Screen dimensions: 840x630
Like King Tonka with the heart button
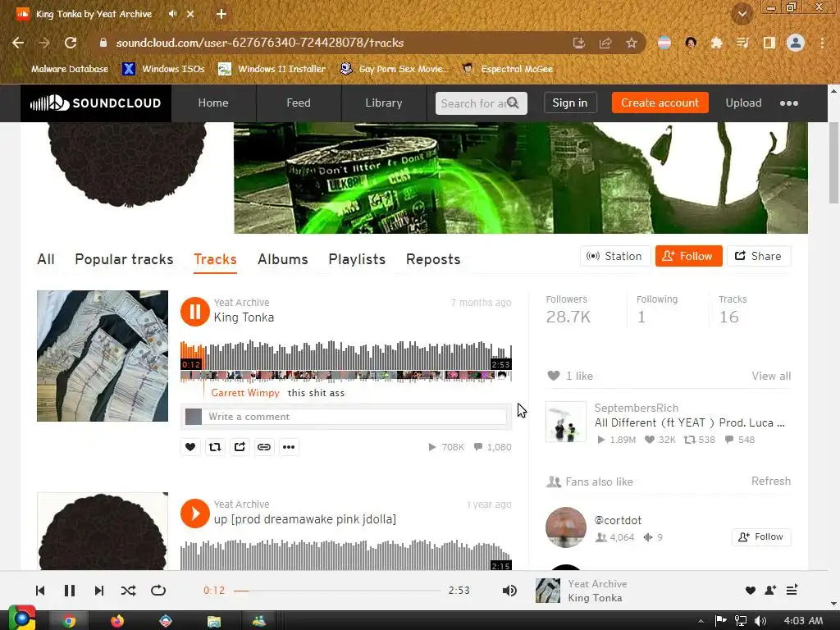(x=190, y=447)
